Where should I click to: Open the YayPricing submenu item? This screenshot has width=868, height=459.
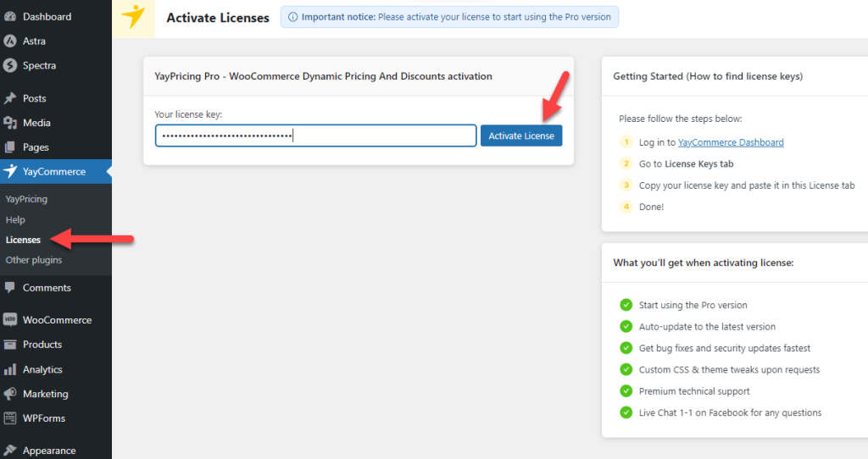[x=26, y=199]
